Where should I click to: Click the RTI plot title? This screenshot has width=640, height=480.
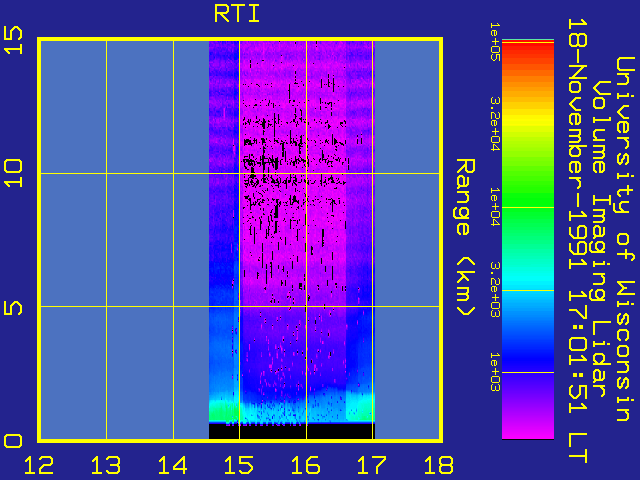[x=237, y=14]
